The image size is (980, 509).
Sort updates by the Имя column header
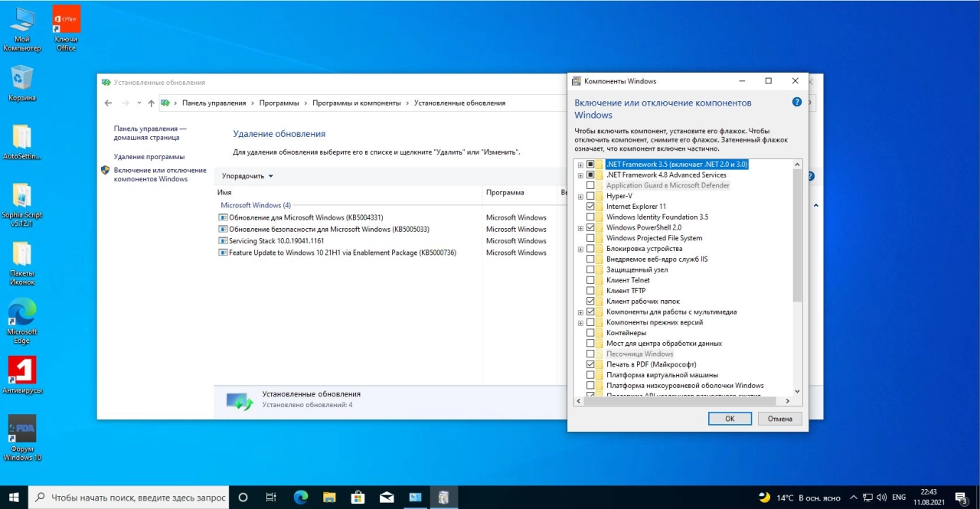click(348, 193)
